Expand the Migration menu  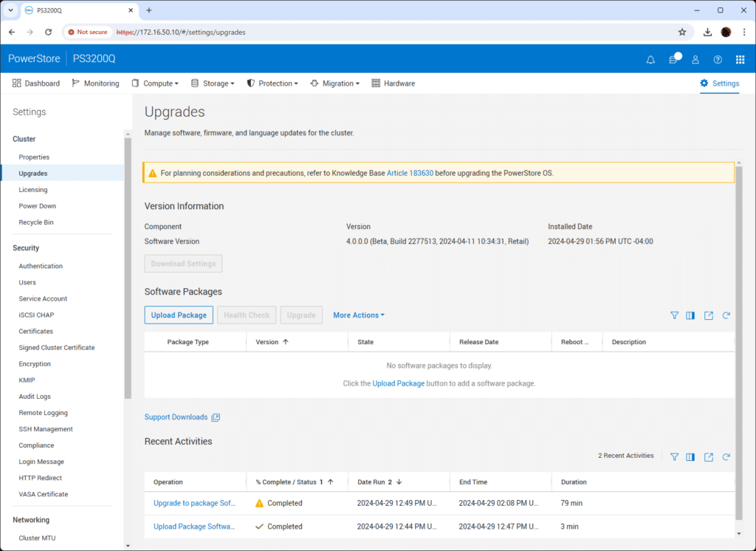click(x=335, y=83)
